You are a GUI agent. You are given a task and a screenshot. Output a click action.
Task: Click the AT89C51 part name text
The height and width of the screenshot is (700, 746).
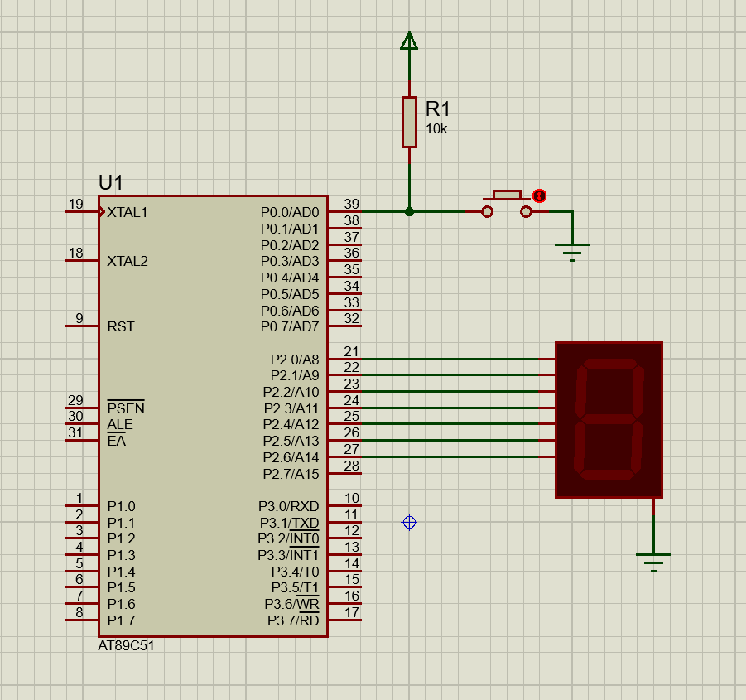(x=126, y=646)
